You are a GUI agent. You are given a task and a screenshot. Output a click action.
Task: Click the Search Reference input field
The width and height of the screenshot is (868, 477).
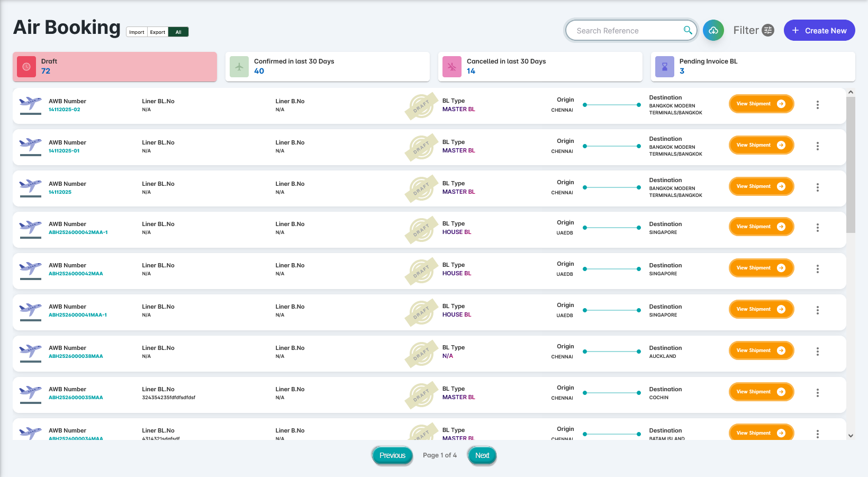pos(625,31)
